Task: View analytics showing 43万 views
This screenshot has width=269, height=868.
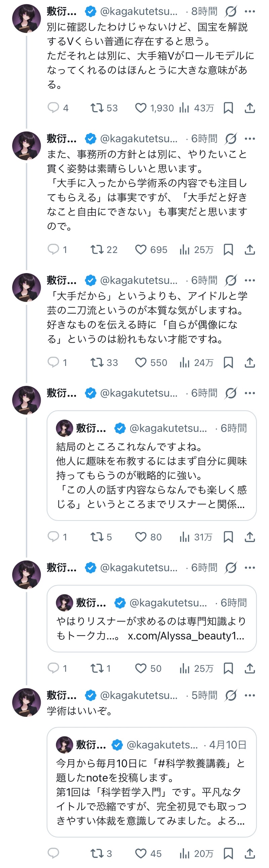Action: tap(197, 108)
